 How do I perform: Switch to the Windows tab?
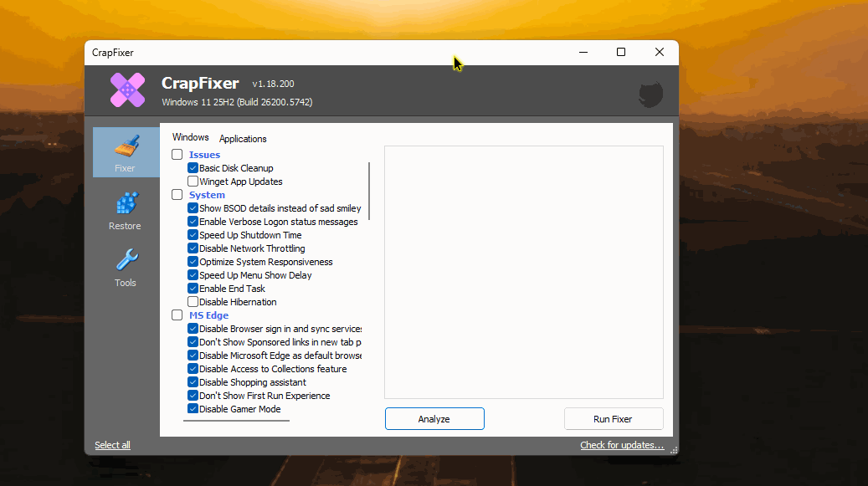tap(191, 137)
